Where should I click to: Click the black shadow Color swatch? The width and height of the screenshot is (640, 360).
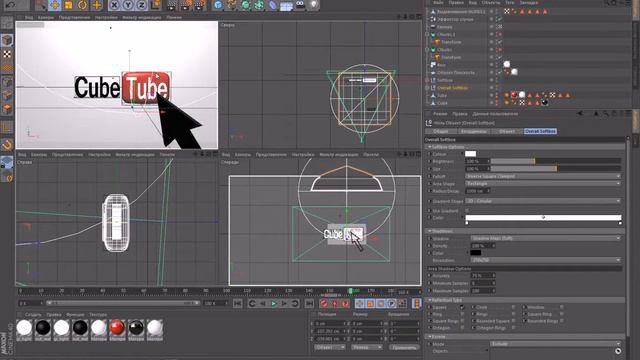476,253
